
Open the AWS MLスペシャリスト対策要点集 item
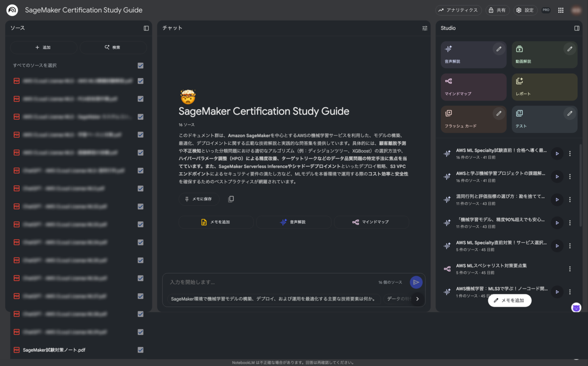click(500, 269)
